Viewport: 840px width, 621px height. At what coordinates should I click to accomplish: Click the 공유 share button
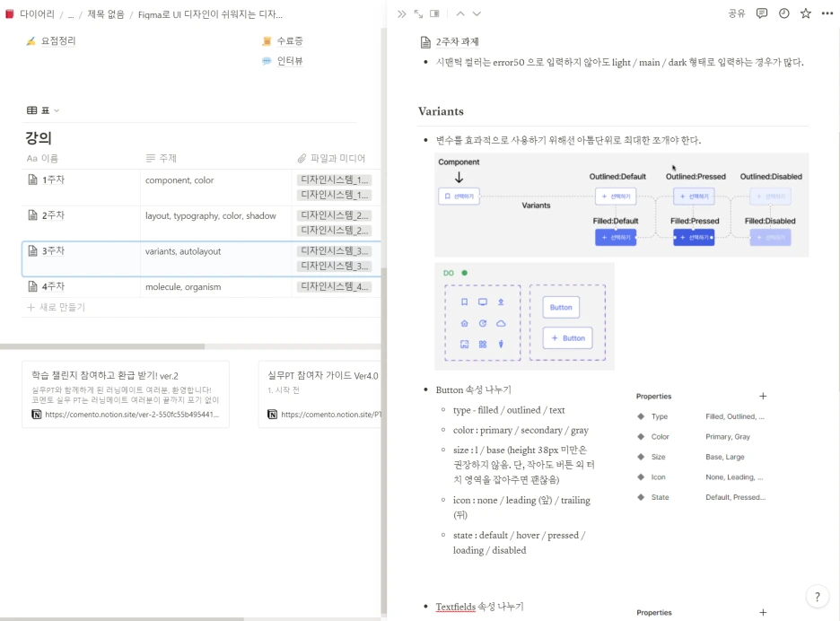pyautogui.click(x=735, y=13)
